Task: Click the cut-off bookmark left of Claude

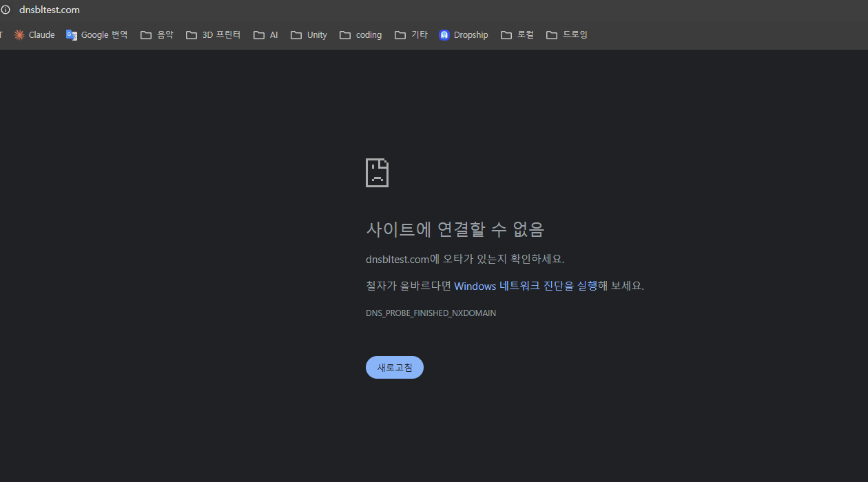Action: tap(1, 35)
